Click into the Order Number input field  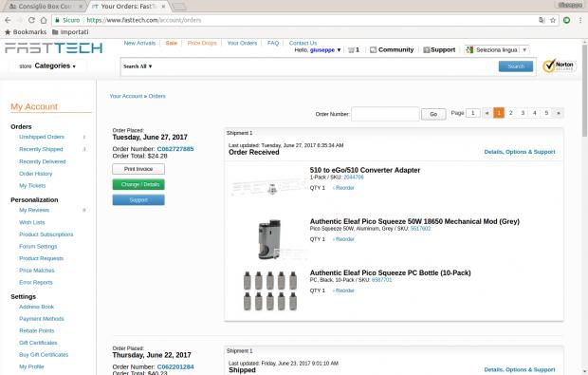385,114
